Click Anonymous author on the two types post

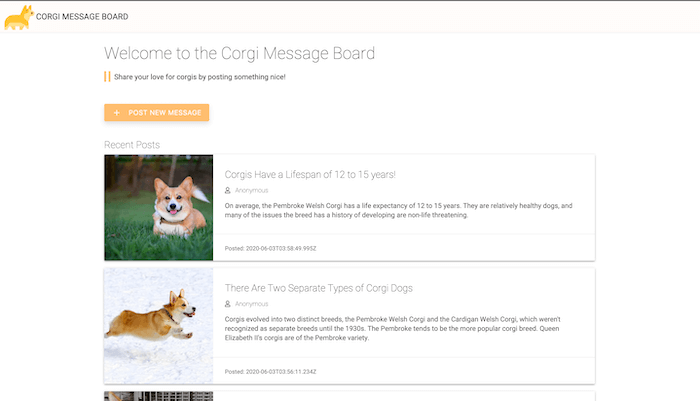(252, 303)
